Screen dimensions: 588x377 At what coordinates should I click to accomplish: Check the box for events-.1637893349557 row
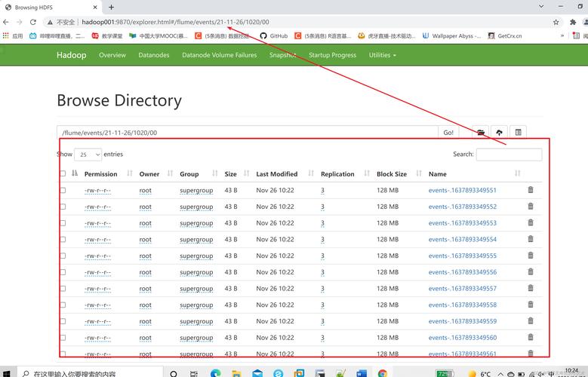tap(63, 288)
